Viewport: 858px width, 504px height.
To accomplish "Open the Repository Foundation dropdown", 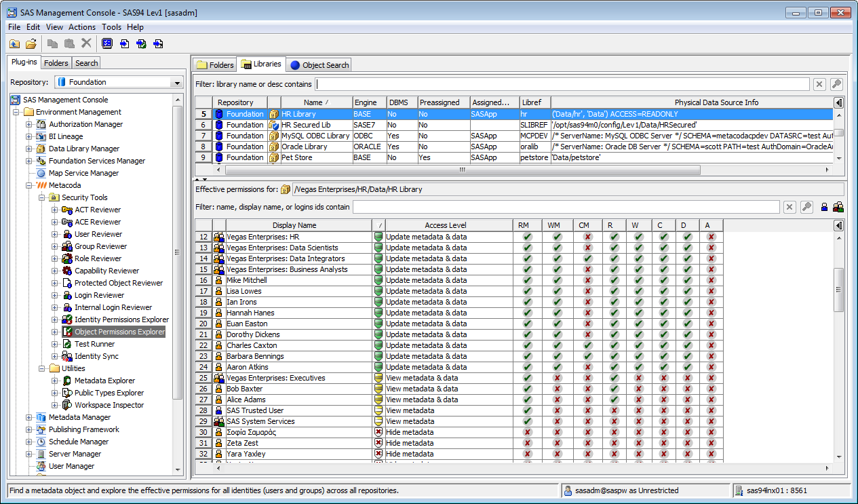I will 178,82.
